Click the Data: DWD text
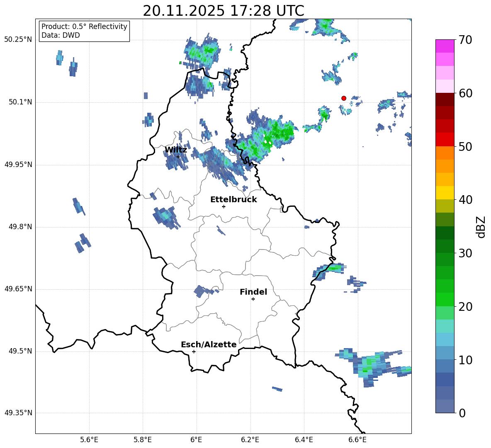Image resolution: width=491 pixels, height=448 pixels. coord(61,35)
